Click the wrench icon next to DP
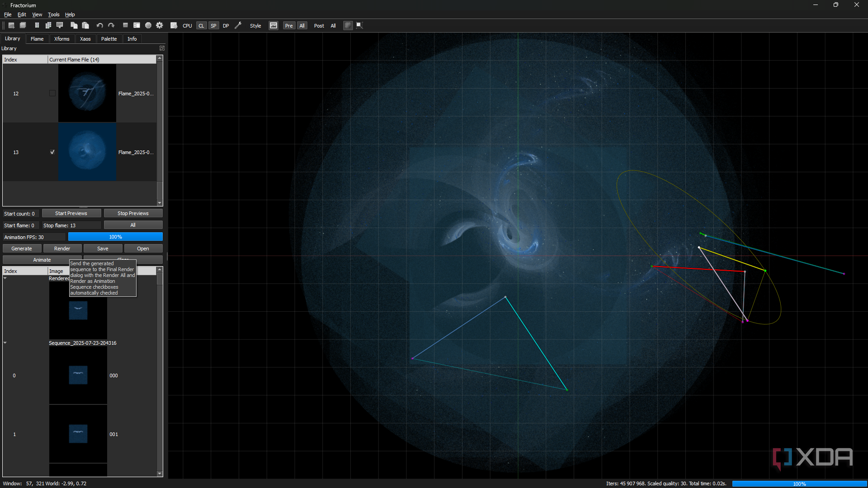This screenshot has height=488, width=868. pos(238,26)
